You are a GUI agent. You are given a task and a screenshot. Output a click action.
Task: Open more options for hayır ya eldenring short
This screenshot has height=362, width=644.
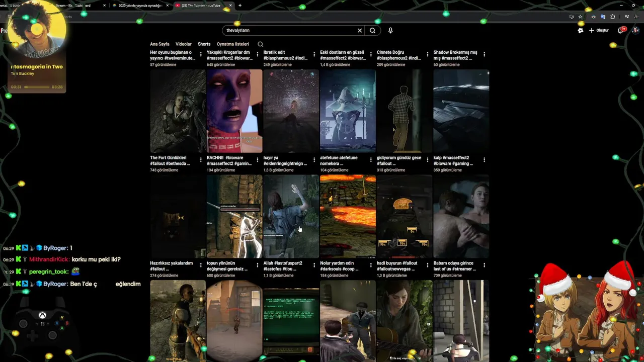pyautogui.click(x=314, y=160)
